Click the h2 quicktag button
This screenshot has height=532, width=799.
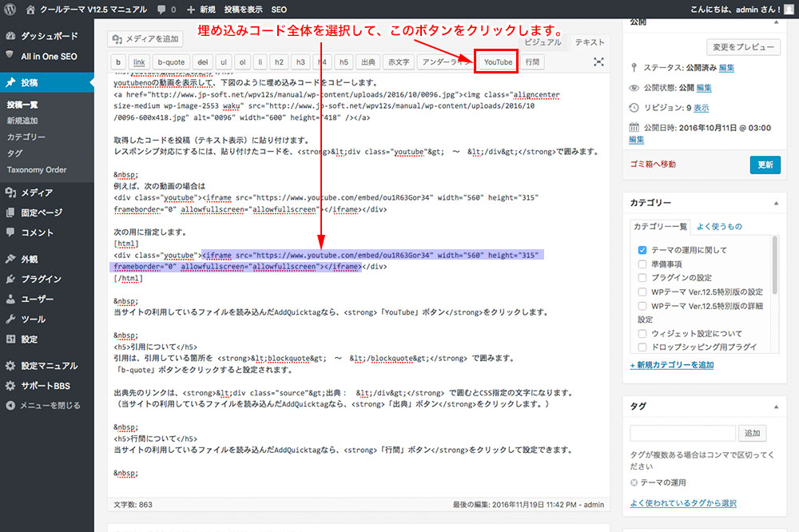[279, 62]
